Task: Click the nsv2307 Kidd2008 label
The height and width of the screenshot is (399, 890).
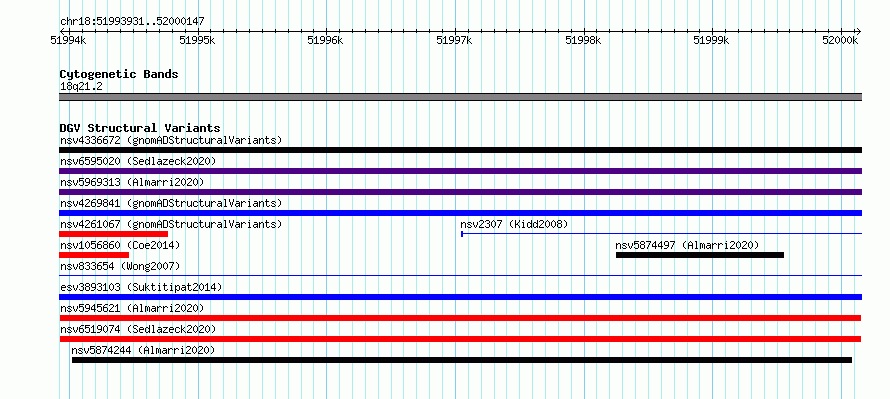Action: coord(514,224)
